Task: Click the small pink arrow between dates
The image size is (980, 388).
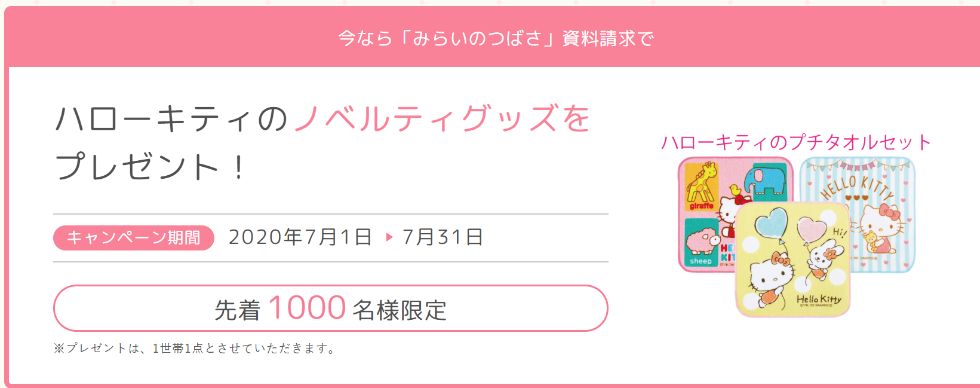Action: pos(389,237)
